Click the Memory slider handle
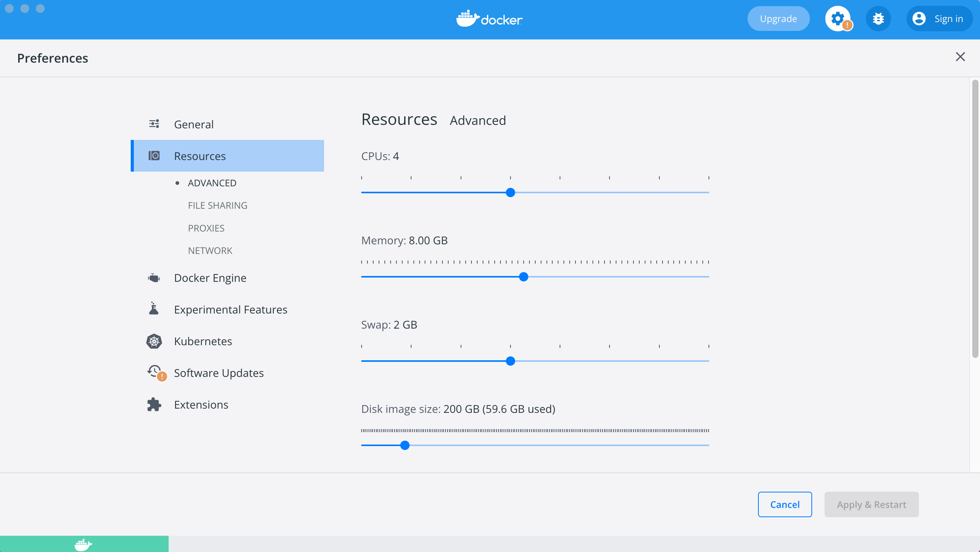 click(524, 277)
